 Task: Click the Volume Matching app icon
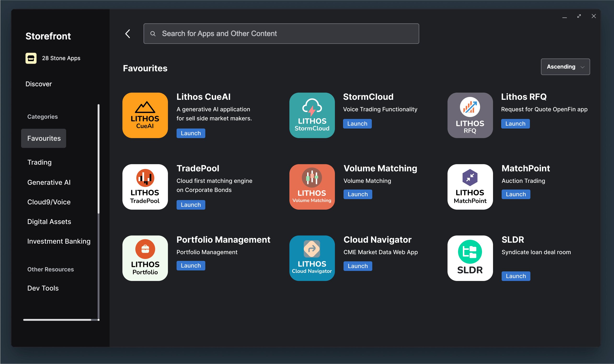312,187
